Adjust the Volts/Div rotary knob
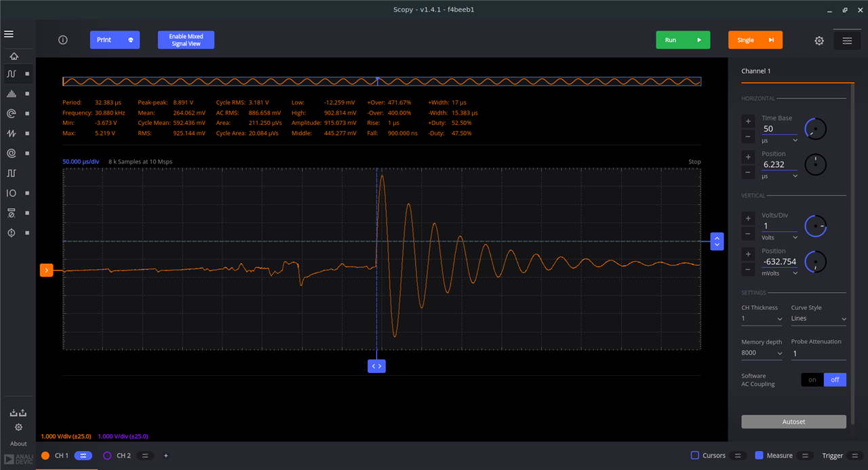Screen dimensions: 868x470 coord(815,226)
